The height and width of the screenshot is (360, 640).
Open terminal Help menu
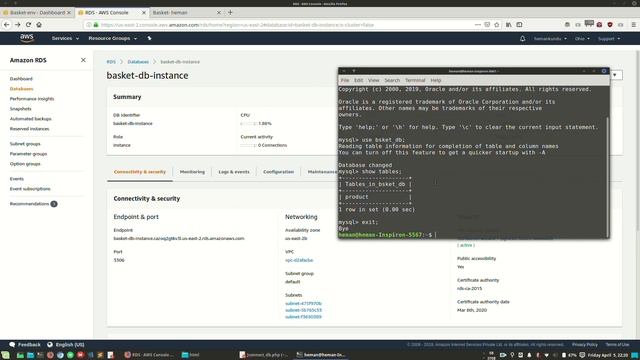tap(436, 80)
